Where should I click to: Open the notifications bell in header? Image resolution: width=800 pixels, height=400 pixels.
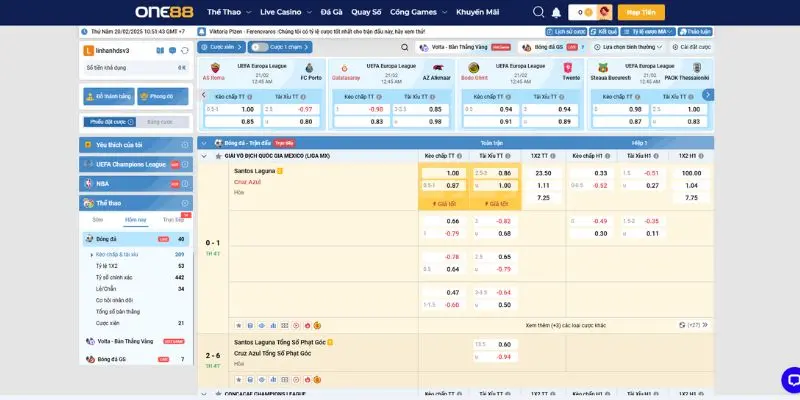click(x=556, y=12)
